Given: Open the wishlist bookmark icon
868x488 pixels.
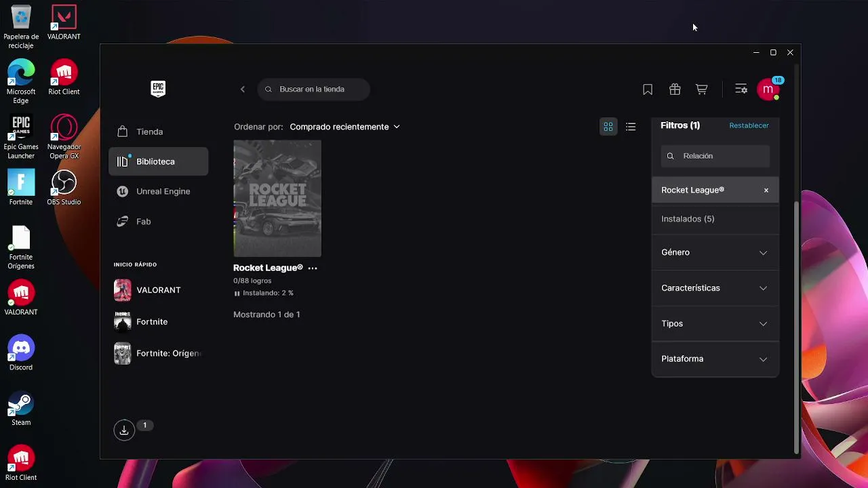Looking at the screenshot, I should [648, 89].
